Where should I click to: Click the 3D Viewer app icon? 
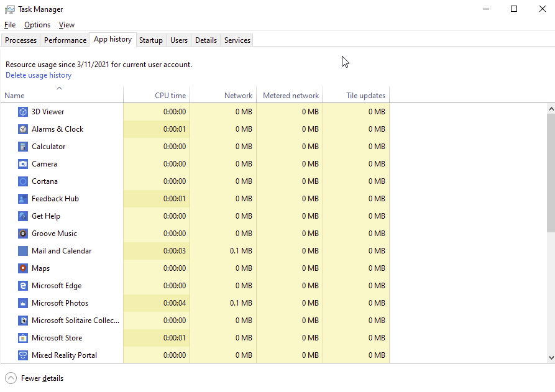pos(23,112)
